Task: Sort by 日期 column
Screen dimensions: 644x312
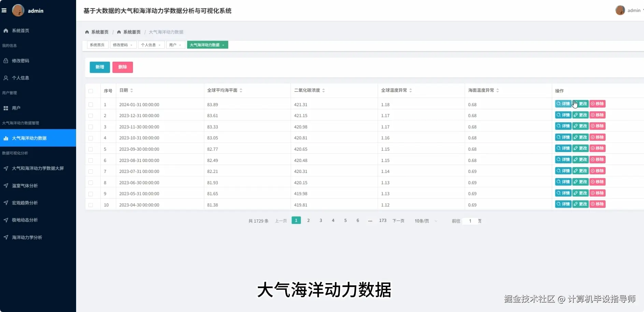Action: pos(131,90)
